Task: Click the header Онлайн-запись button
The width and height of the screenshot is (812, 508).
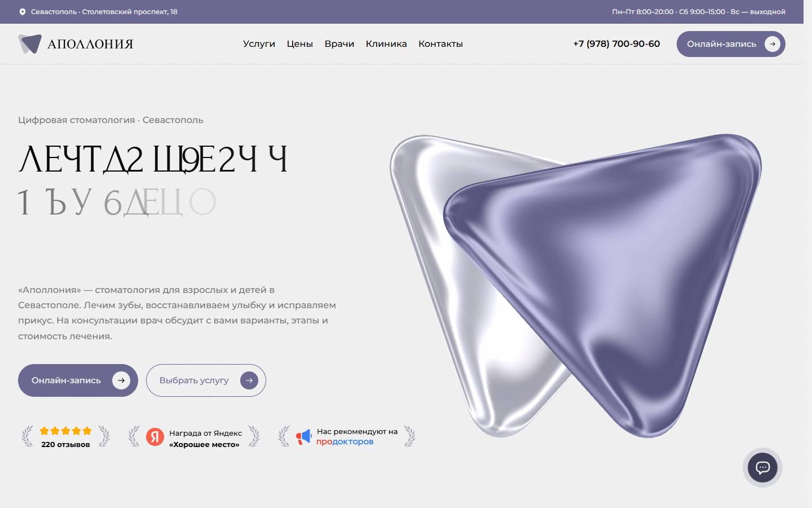Action: (731, 44)
